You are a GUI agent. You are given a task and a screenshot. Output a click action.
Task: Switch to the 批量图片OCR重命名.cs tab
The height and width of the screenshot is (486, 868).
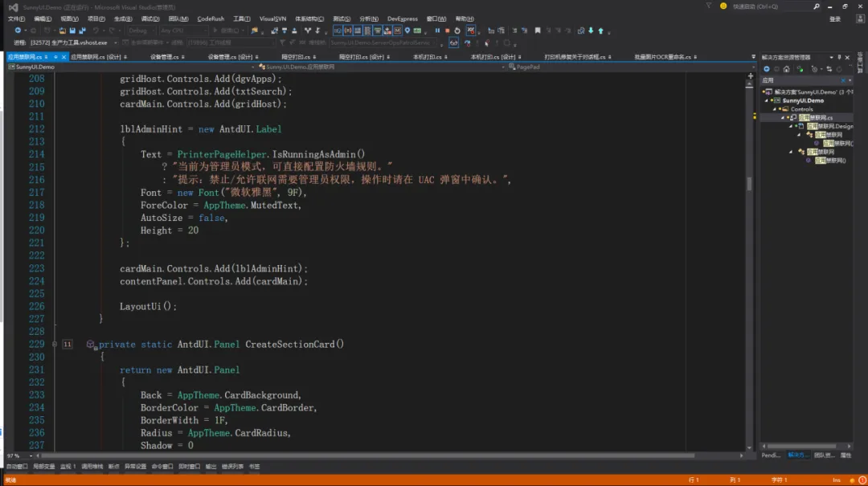click(x=662, y=57)
